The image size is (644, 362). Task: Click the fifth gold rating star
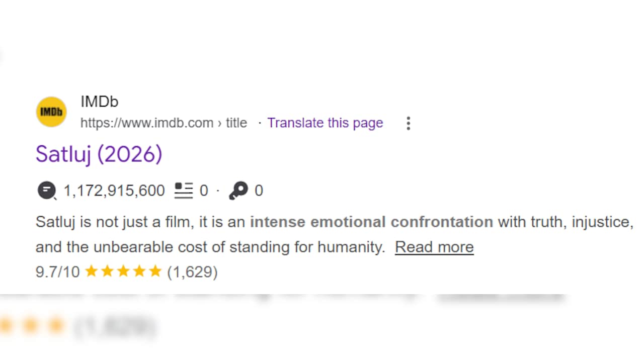155,272
